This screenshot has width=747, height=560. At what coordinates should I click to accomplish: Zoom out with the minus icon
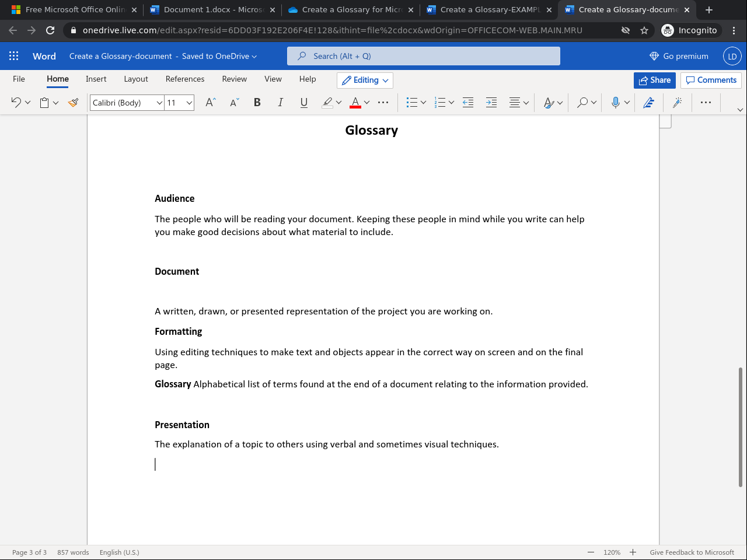click(x=591, y=552)
